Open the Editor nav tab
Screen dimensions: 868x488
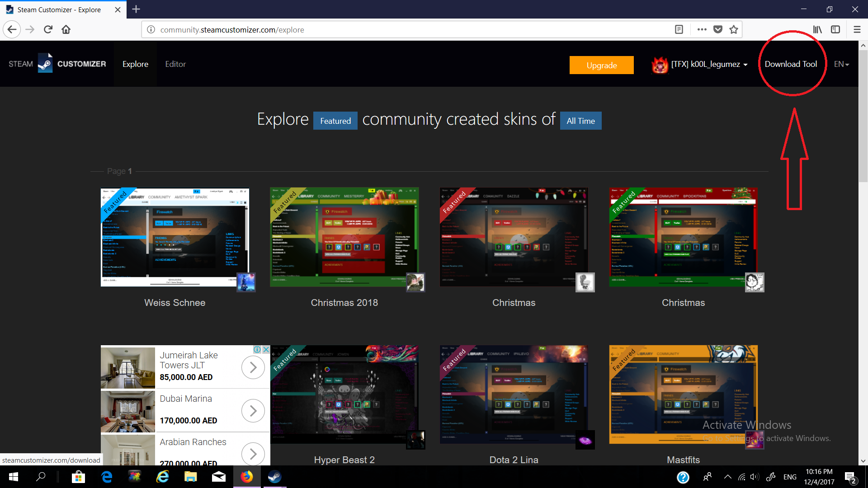[175, 64]
